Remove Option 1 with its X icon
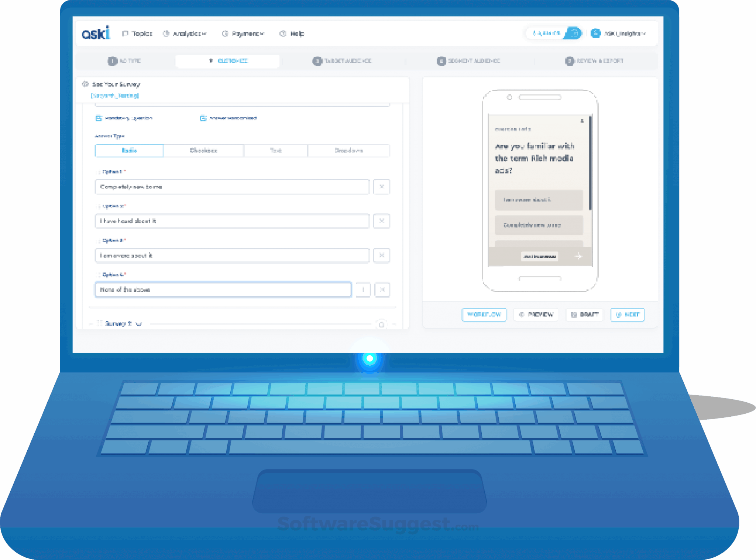This screenshot has height=560, width=756. (382, 187)
